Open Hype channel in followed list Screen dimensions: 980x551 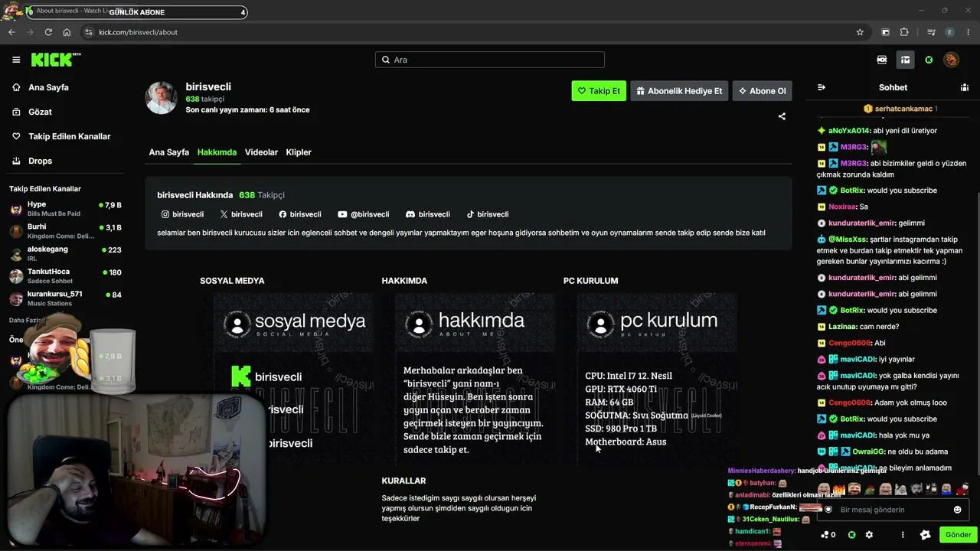pyautogui.click(x=66, y=209)
